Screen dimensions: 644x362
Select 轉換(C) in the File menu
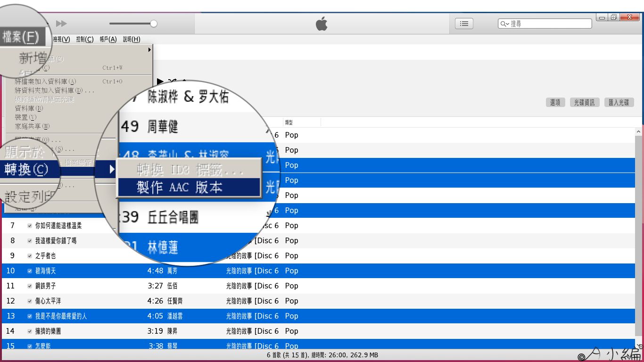26,169
